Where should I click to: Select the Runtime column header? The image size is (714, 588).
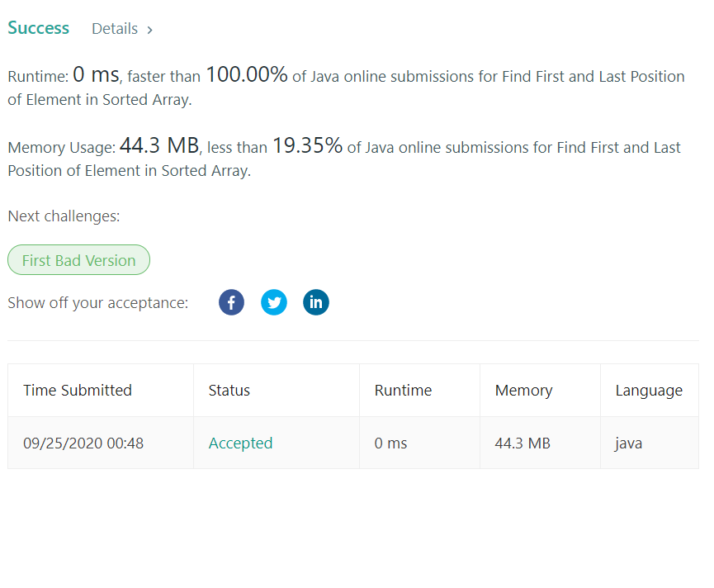click(403, 391)
